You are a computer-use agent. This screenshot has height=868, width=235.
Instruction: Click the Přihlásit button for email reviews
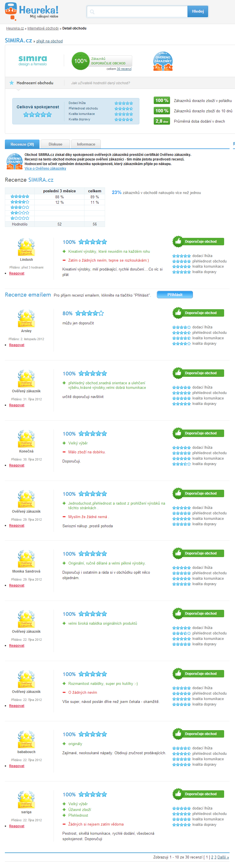(175, 295)
